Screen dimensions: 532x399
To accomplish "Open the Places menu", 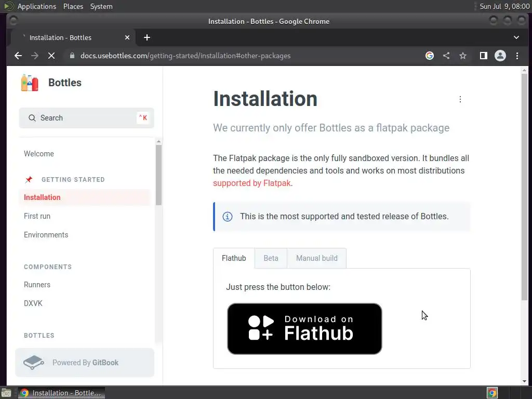I will click(x=73, y=6).
